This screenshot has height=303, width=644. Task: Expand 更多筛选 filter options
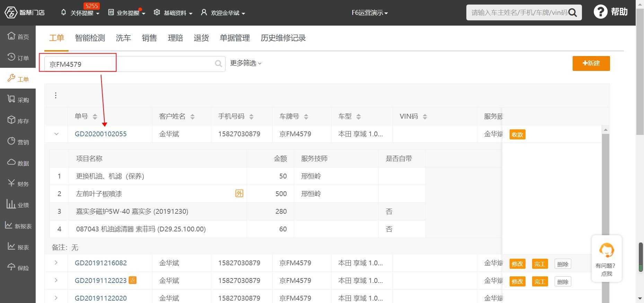coord(246,63)
